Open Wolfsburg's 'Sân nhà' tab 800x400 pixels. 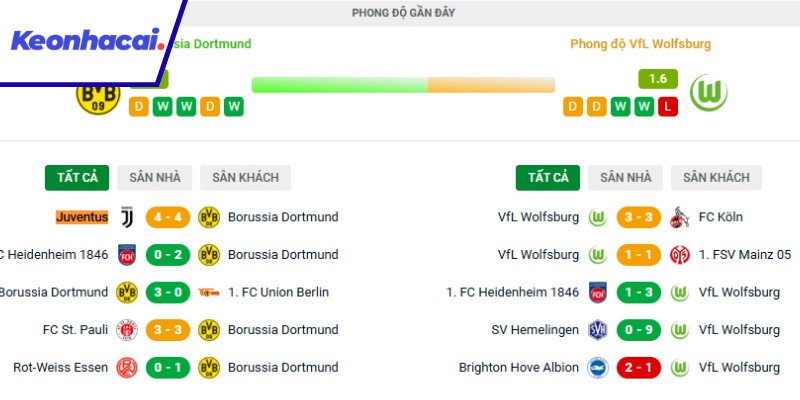[x=625, y=178]
